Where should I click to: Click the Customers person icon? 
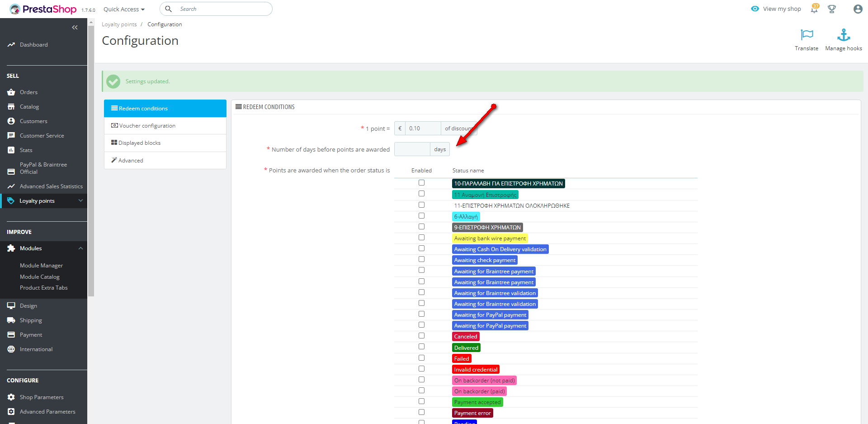pos(11,121)
